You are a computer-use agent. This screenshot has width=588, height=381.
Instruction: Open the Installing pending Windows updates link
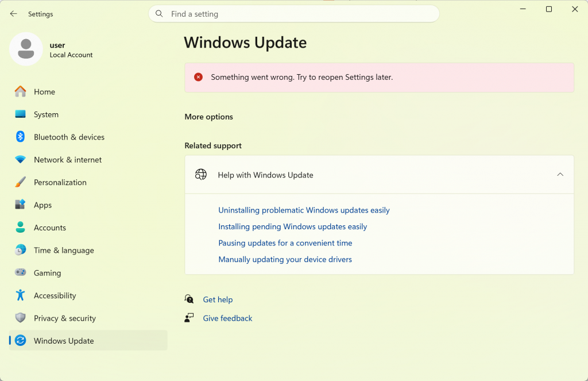coord(292,226)
